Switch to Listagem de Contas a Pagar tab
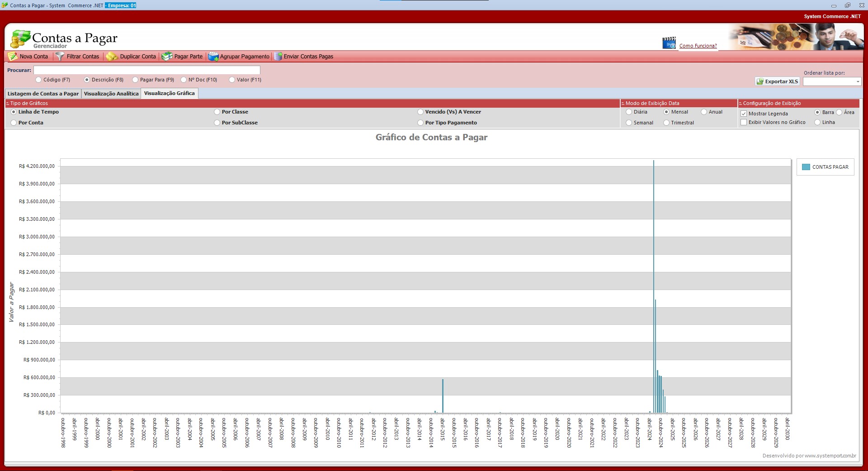The image size is (868, 471). pos(43,94)
